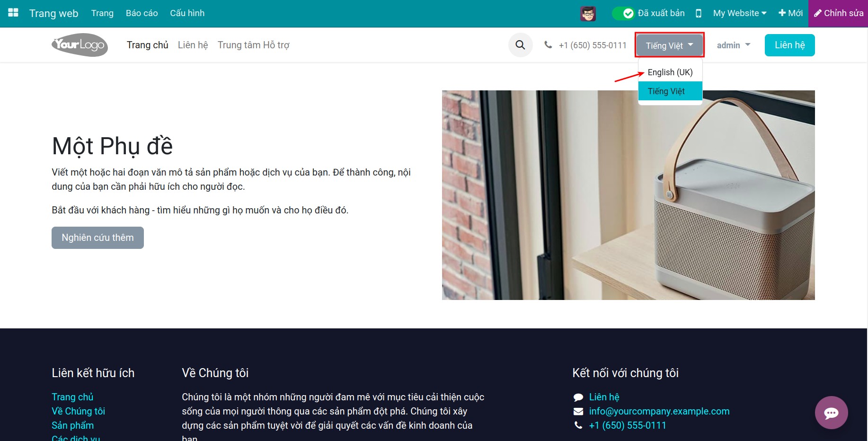Toggle the Tiếng Việt language dropdown
868x441 pixels.
click(669, 45)
